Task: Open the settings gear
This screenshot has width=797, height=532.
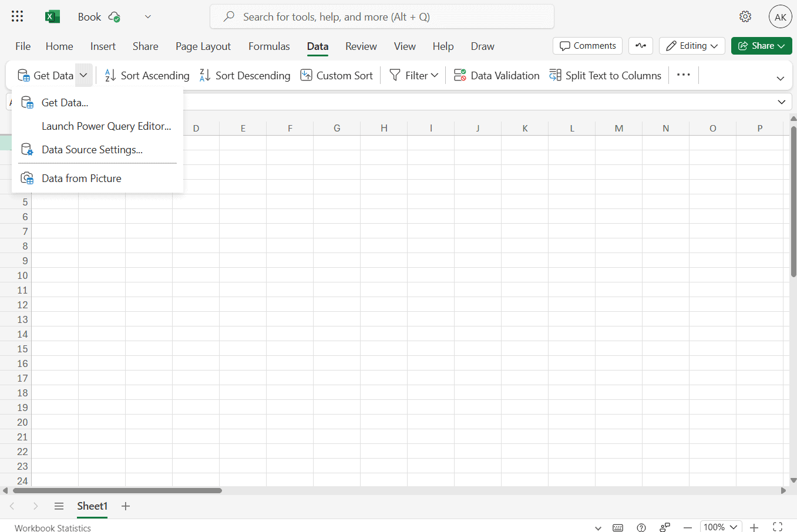Action: [x=745, y=16]
